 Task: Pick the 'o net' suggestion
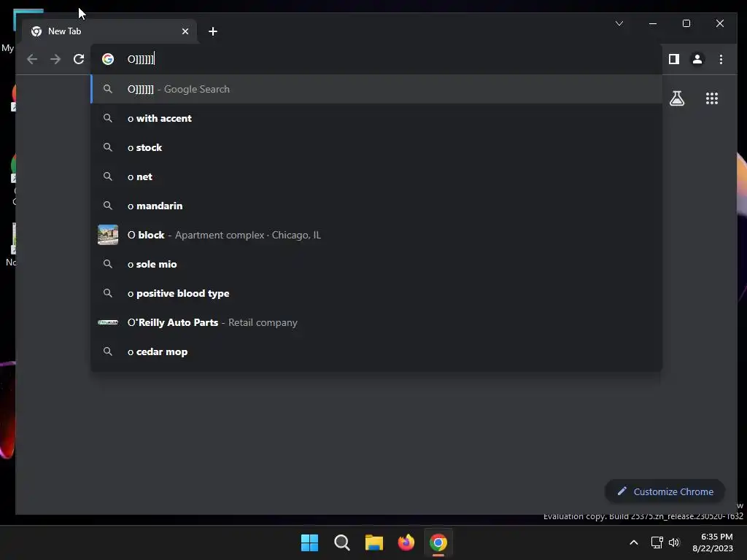(376, 176)
